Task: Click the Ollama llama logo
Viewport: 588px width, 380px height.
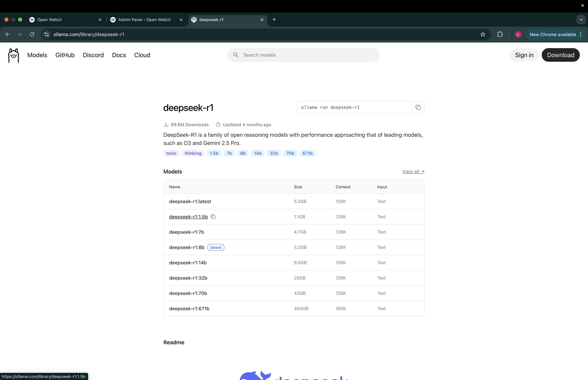Action: click(14, 55)
